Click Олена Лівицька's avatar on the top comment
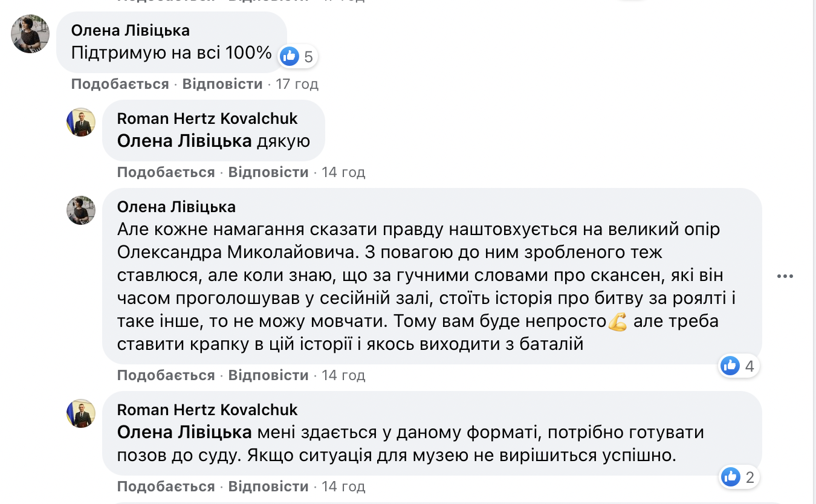 pos(30,34)
